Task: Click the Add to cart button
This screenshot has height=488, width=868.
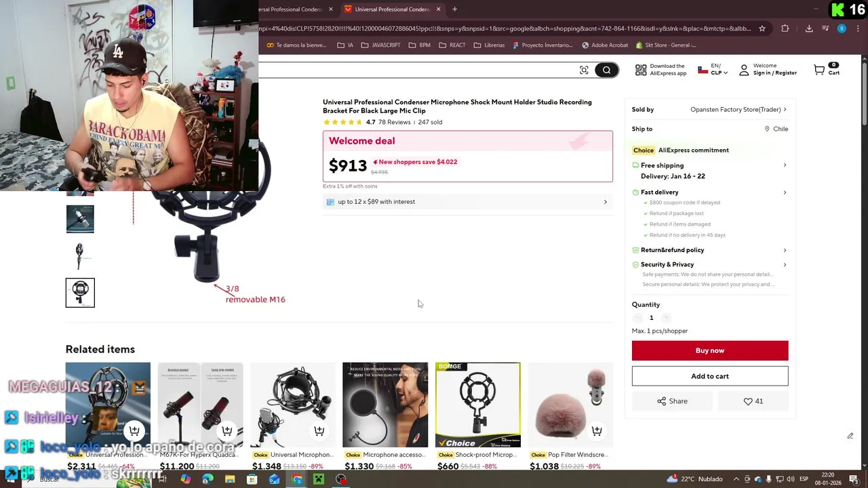Action: [x=710, y=376]
